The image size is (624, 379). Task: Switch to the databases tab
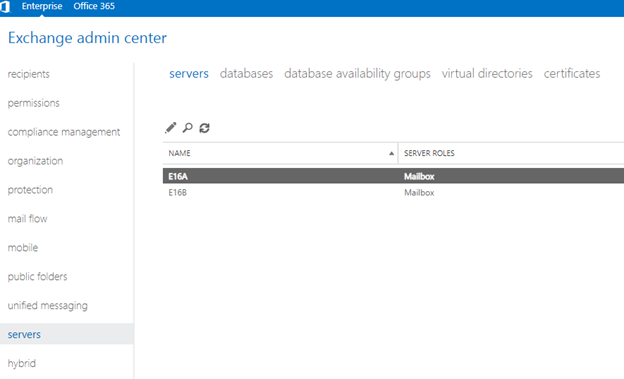246,74
